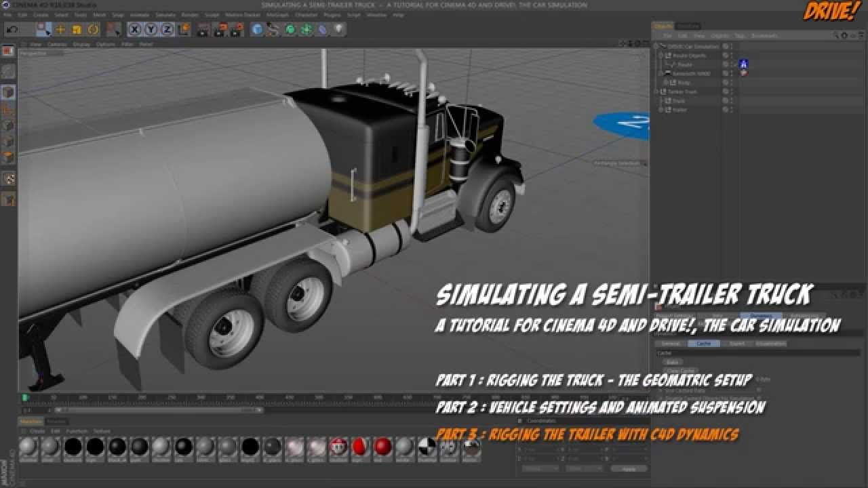Collapse the Tanker Truck group

[656, 91]
